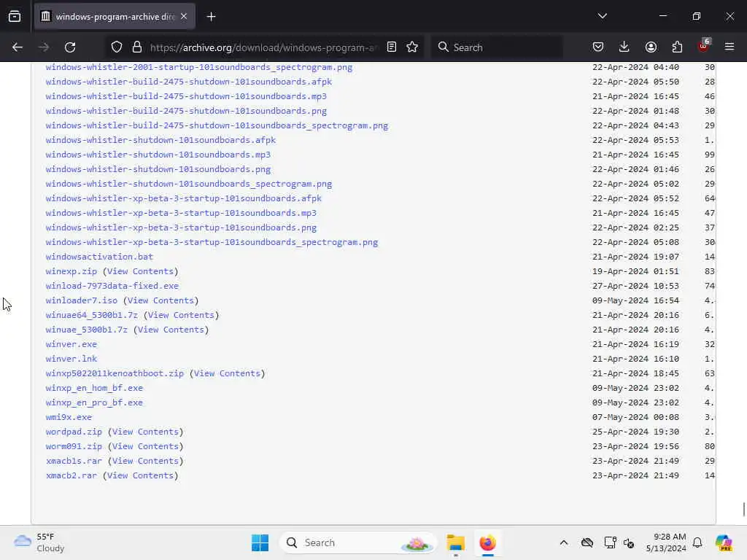Open the list all tabs dropdown

602,16
